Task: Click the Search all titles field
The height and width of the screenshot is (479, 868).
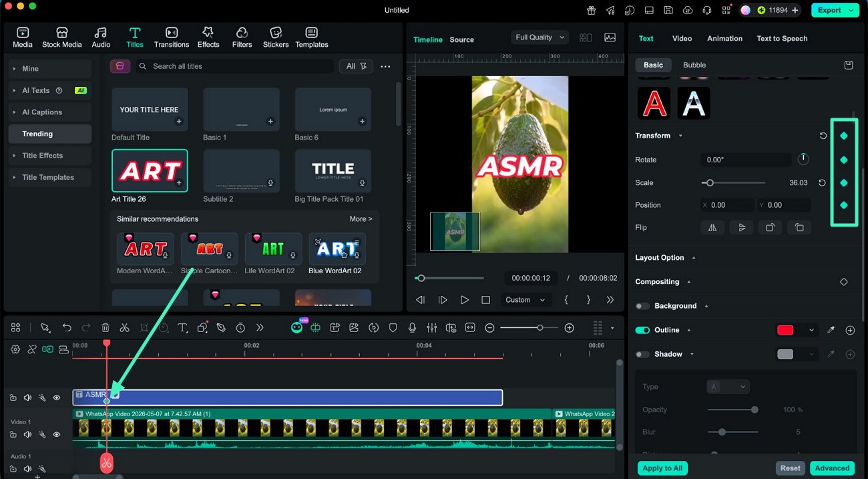Action: point(234,66)
